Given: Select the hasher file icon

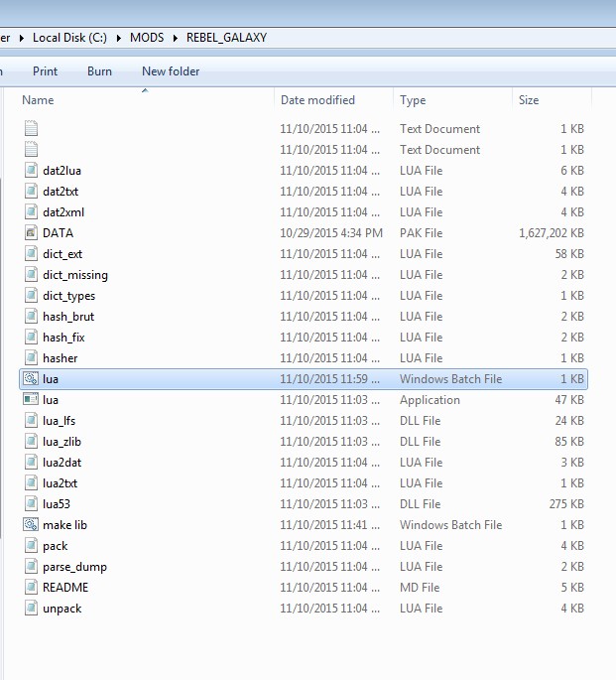Looking at the screenshot, I should 31,357.
